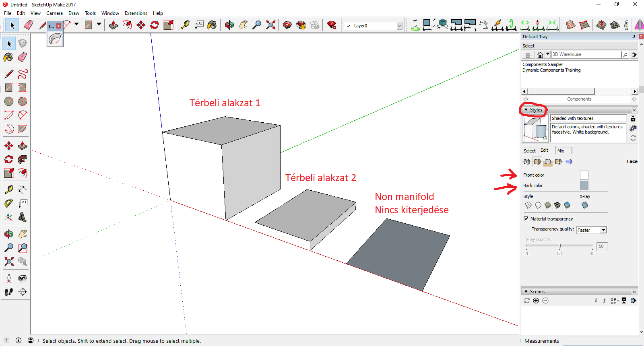Open Components navigation dropdown arrow
Viewport: 644px width, 346px height.
[x=547, y=54]
